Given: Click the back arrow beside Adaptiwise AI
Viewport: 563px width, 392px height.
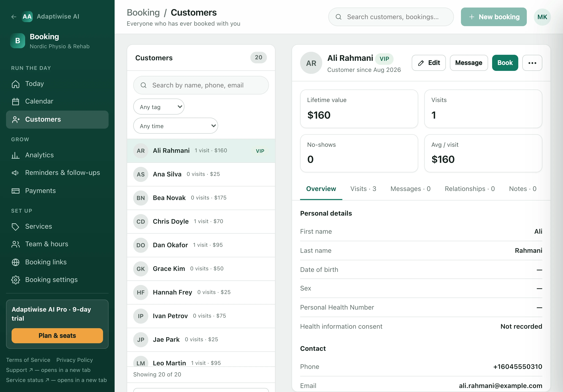Looking at the screenshot, I should coord(14,17).
